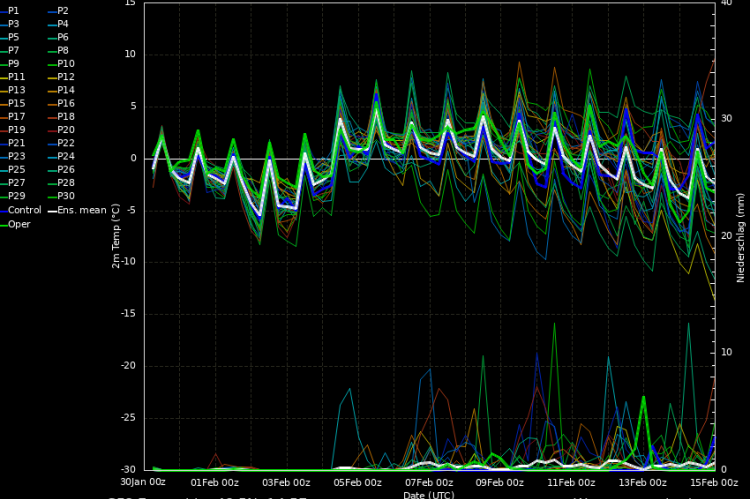Click the P1 legend entry
The height and width of the screenshot is (499, 750).
click(x=14, y=10)
